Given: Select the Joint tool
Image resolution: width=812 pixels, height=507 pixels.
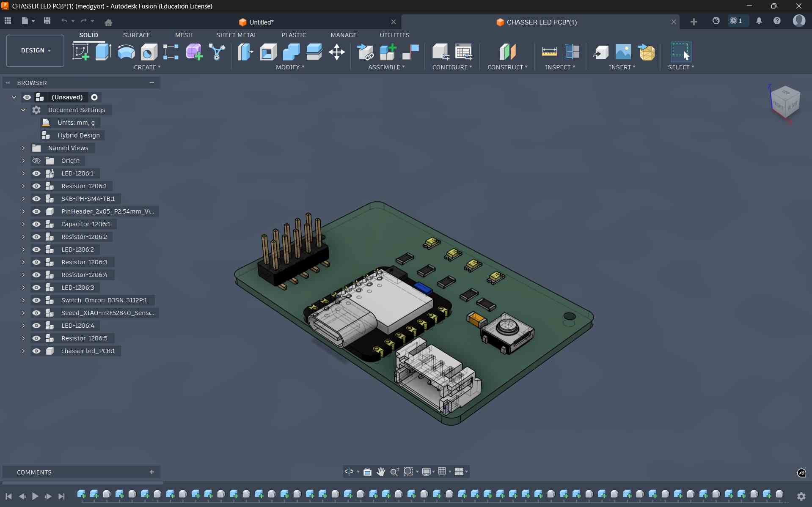Looking at the screenshot, I should click(410, 52).
